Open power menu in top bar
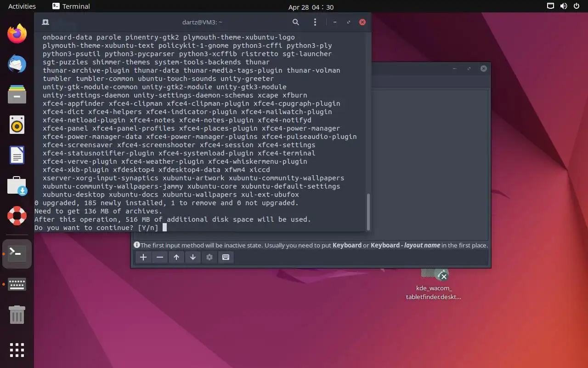This screenshot has height=368, width=588. coord(577,6)
